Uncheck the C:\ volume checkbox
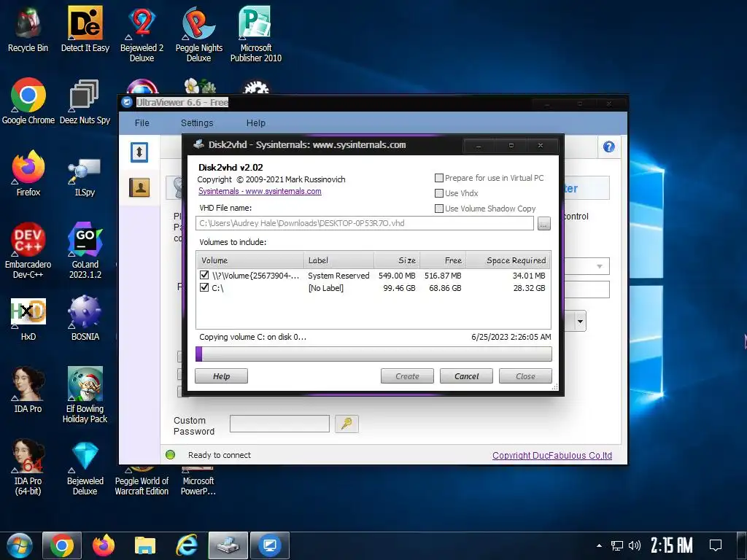This screenshot has height=560, width=747. tap(204, 287)
